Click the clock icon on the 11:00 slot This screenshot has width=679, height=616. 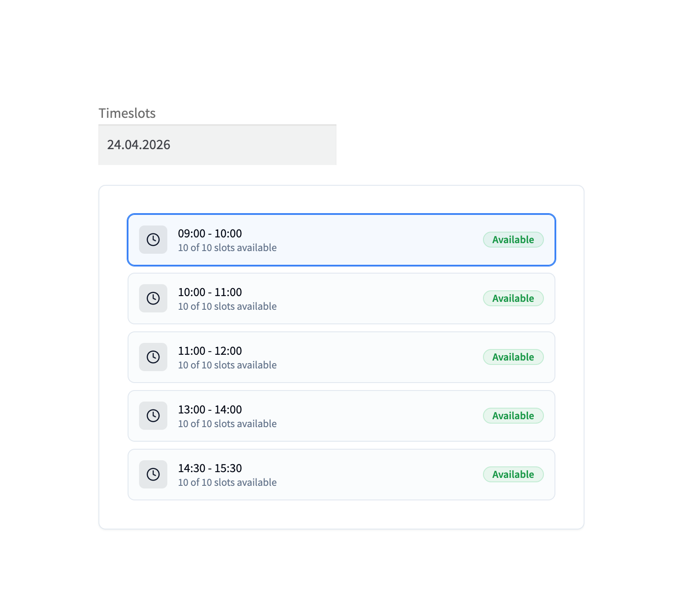click(153, 357)
